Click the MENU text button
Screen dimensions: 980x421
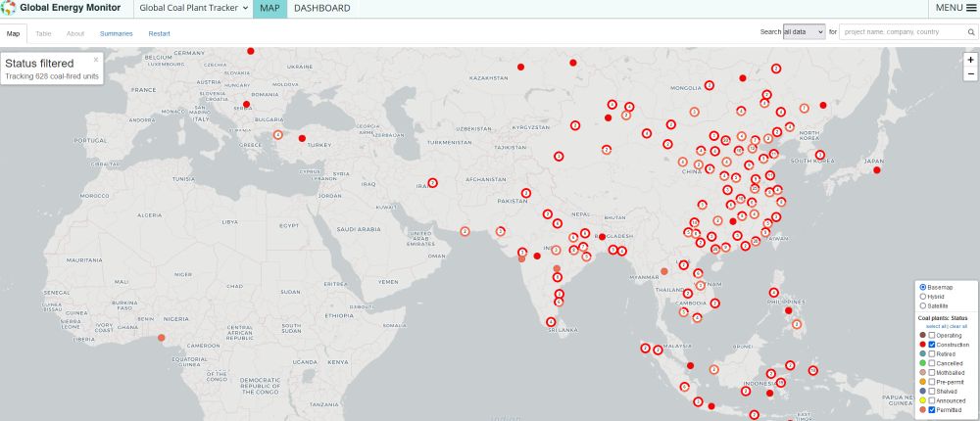pyautogui.click(x=949, y=8)
